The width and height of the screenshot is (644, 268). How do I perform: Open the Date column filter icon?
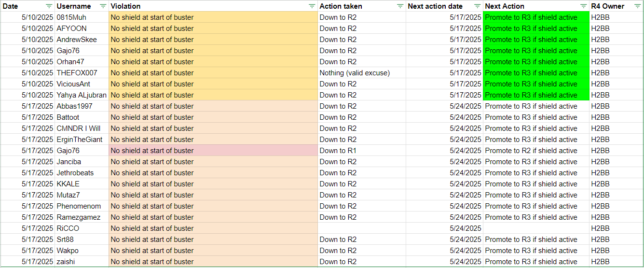point(49,6)
